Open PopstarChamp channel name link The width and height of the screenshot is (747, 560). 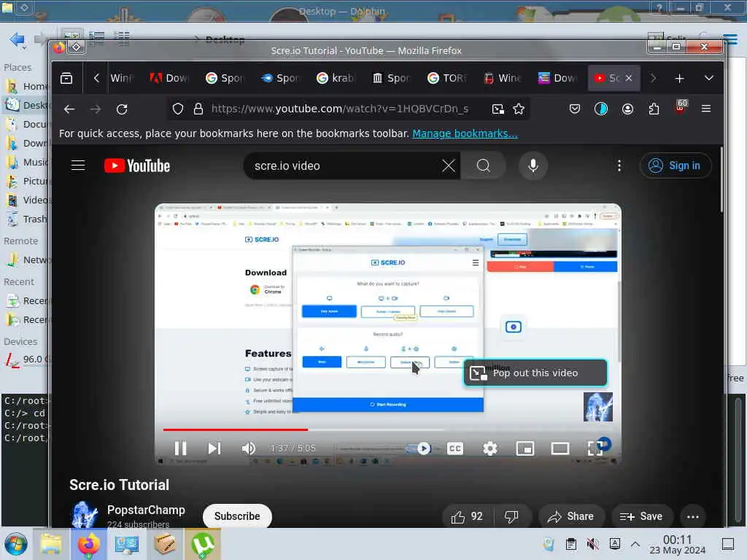(146, 510)
